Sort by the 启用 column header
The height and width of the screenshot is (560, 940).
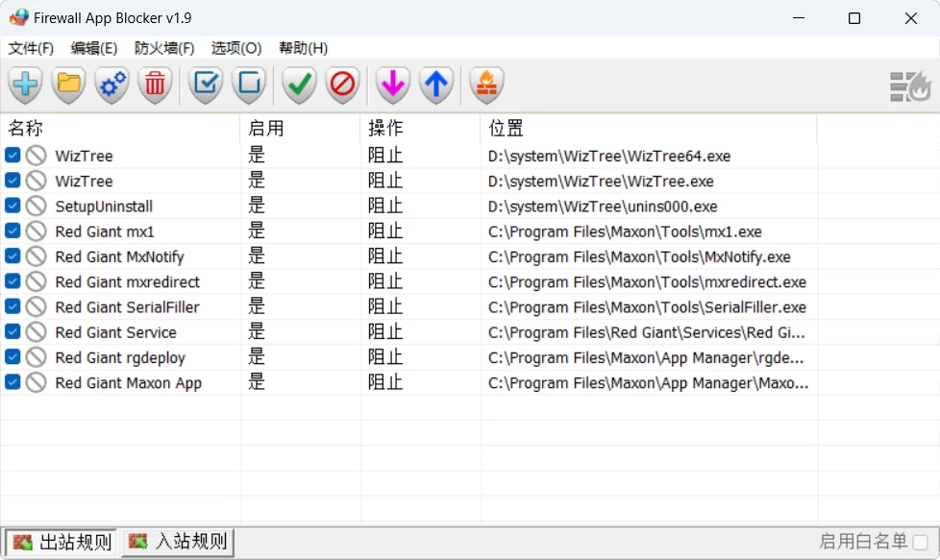[300, 128]
